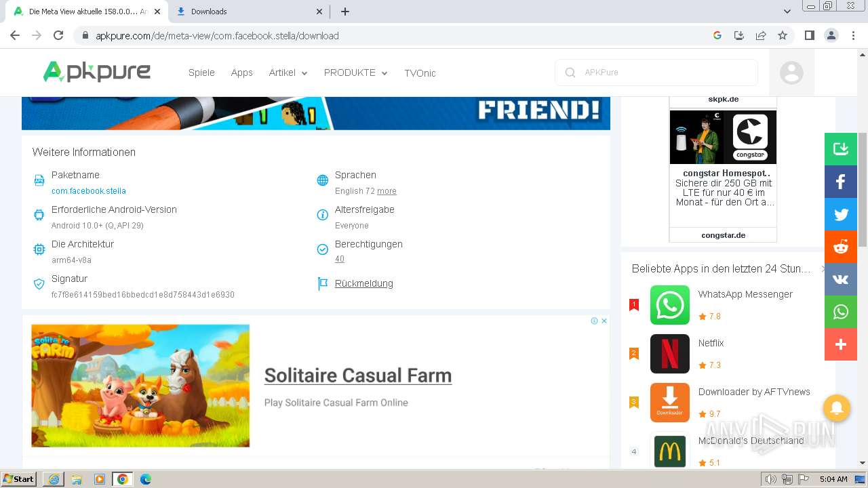This screenshot has width=868, height=488.
Task: Share the page on VK
Action: (x=841, y=279)
